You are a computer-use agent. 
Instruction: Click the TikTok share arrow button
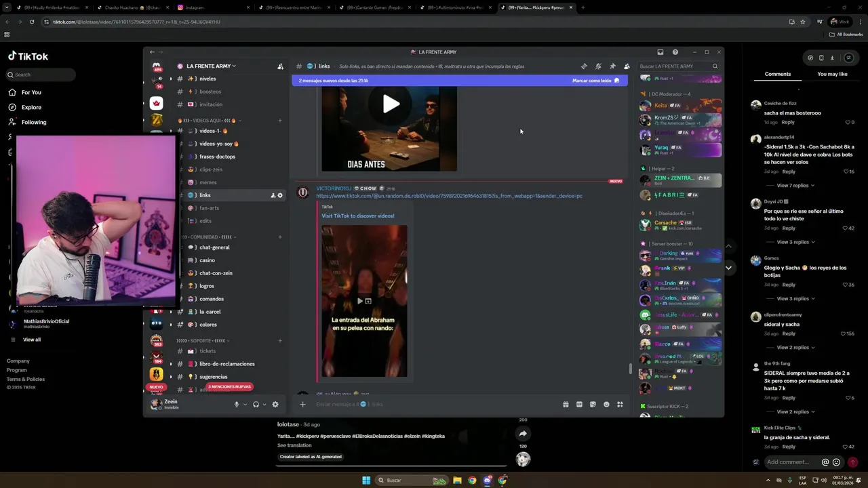click(x=523, y=434)
